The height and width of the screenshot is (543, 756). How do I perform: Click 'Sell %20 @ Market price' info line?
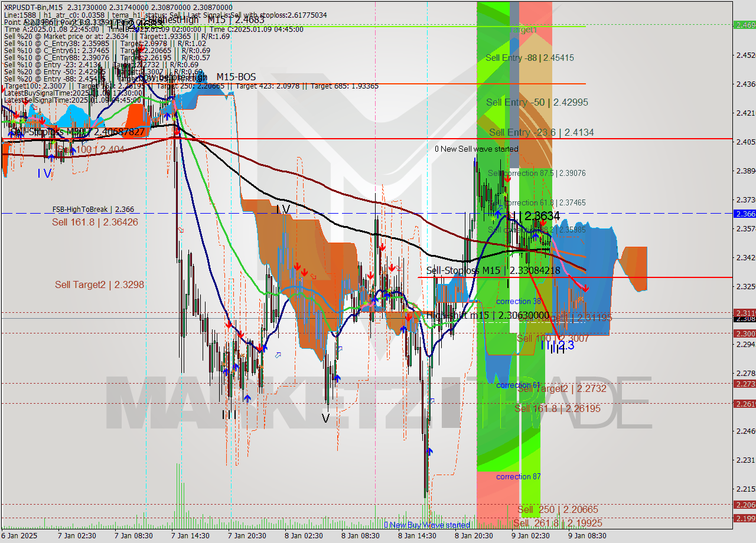point(117,36)
